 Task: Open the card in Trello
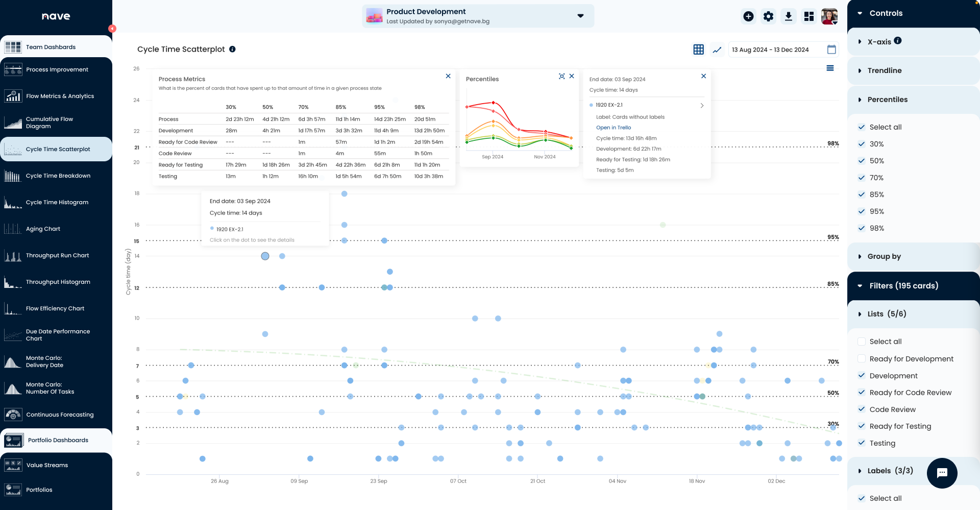point(614,127)
